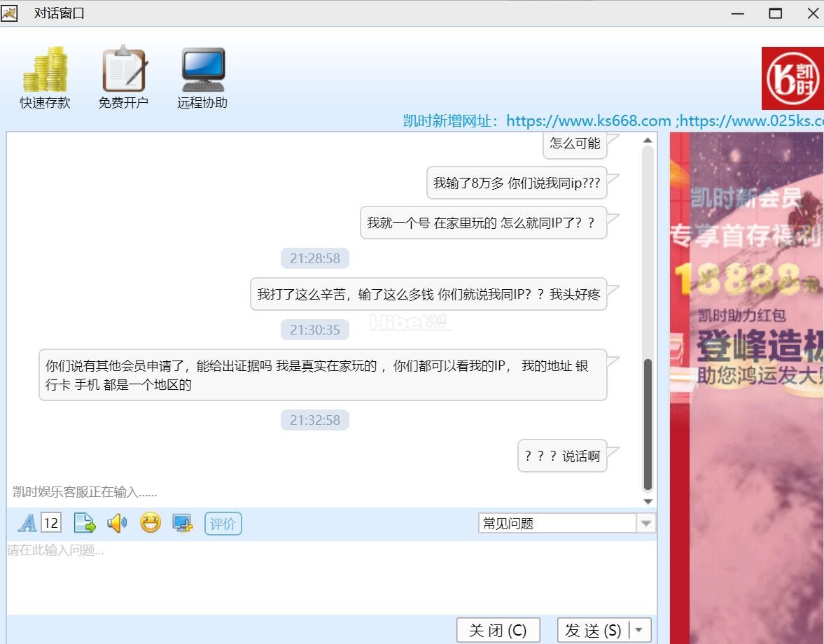The width and height of the screenshot is (824, 644).
Task: Open the smiley emoji picker
Action: coord(150,523)
